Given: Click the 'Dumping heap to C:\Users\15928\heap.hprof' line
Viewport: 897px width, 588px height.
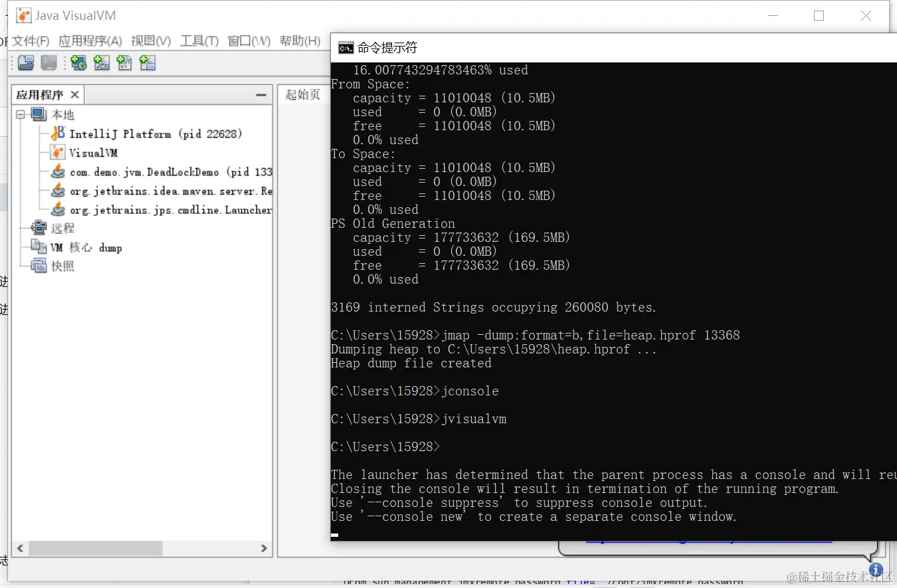Looking at the screenshot, I should [494, 349].
